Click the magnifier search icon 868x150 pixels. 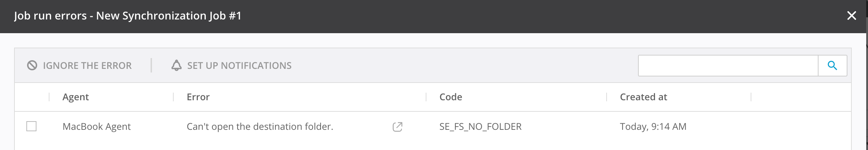(x=832, y=65)
